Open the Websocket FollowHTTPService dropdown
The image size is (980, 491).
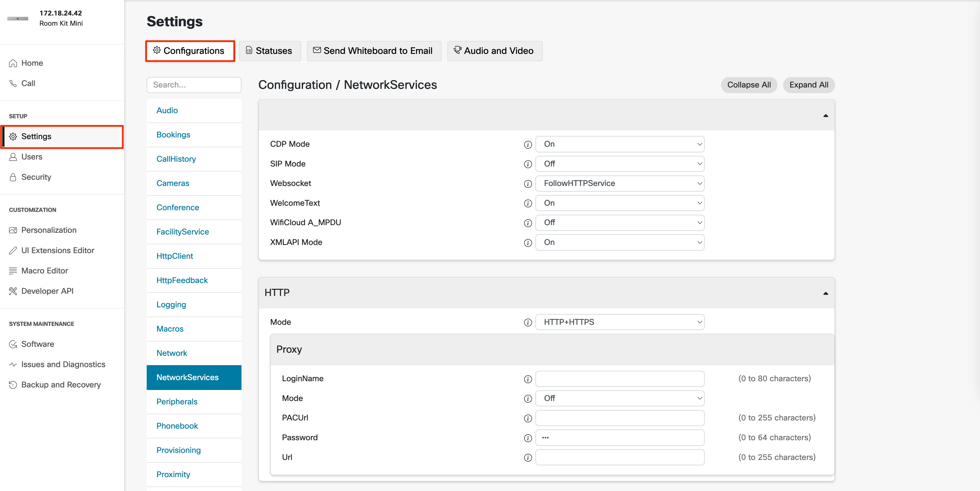click(x=619, y=183)
